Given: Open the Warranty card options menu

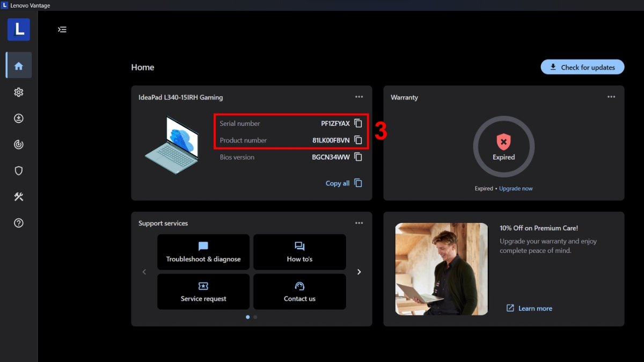Looking at the screenshot, I should point(611,97).
